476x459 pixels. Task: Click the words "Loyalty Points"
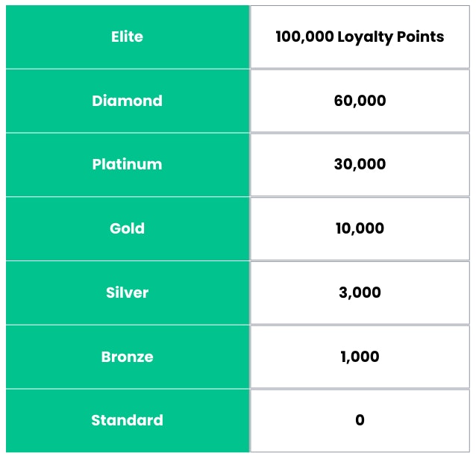(x=390, y=37)
